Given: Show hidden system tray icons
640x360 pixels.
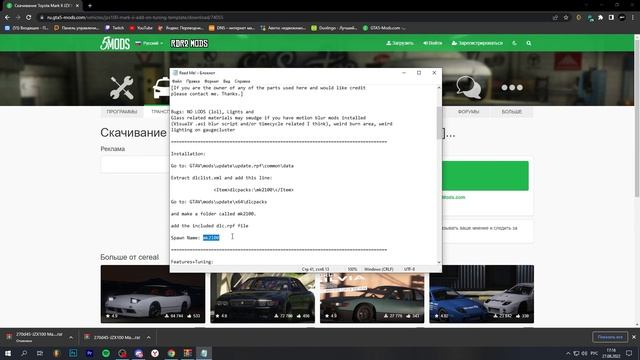Looking at the screenshot, I should coord(568,353).
